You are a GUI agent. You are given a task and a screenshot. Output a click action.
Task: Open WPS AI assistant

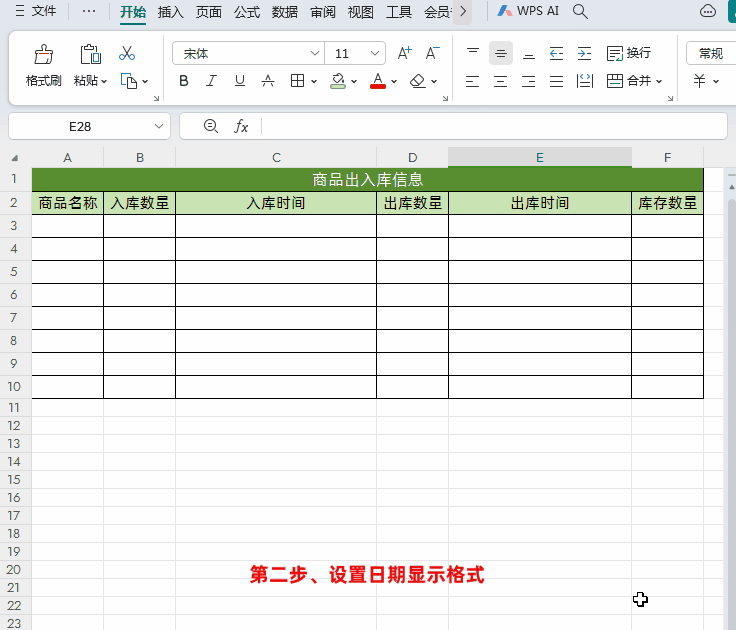click(x=528, y=11)
